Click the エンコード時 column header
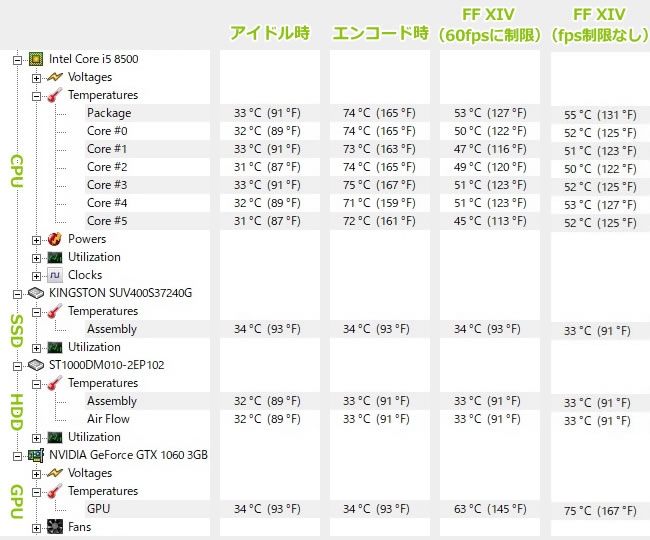This screenshot has height=540, width=650. [380, 33]
